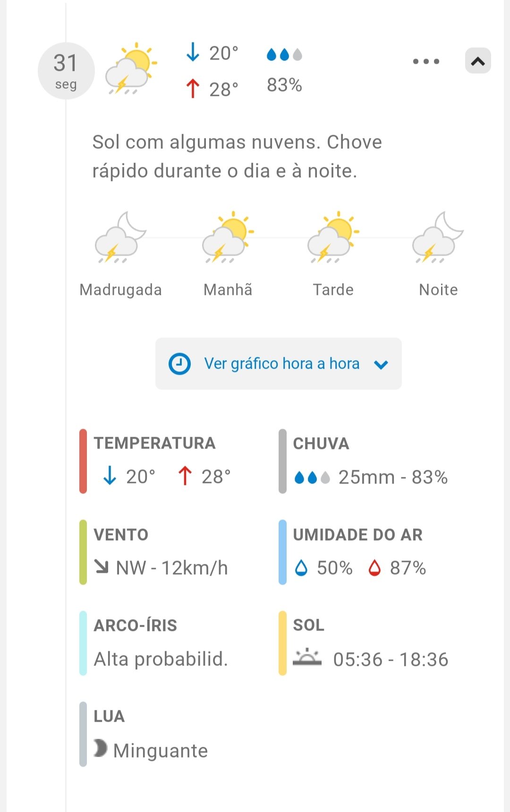Click the rain drops icon under CHUVA

click(312, 478)
